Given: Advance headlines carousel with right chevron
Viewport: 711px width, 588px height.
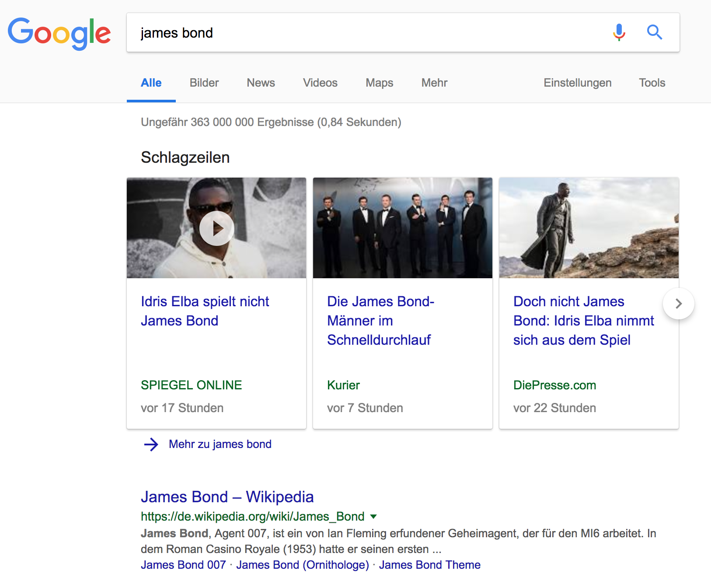Looking at the screenshot, I should click(x=679, y=304).
